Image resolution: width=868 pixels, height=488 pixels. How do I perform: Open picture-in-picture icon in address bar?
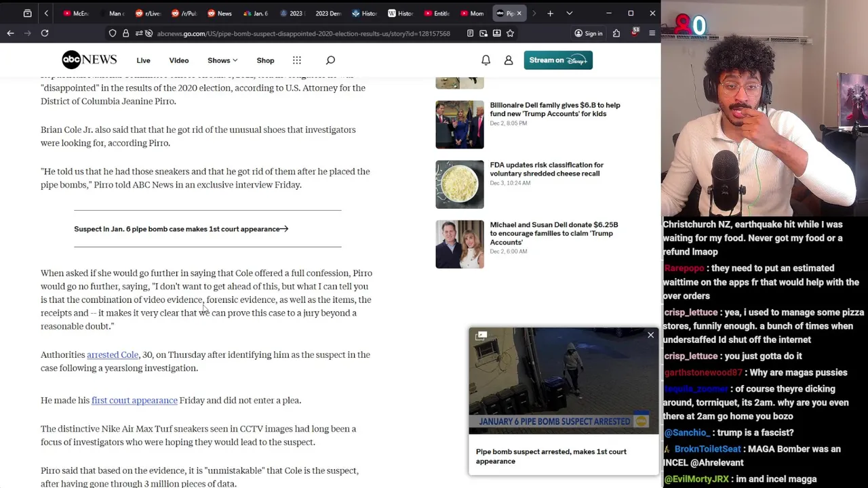point(484,33)
